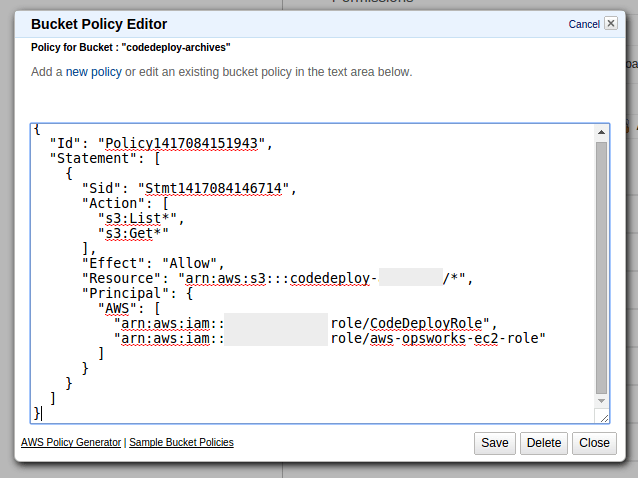Viewport: 638px width, 478px height.
Task: Place cursor on Stmt1417084146714 Sid value
Action: [214, 188]
